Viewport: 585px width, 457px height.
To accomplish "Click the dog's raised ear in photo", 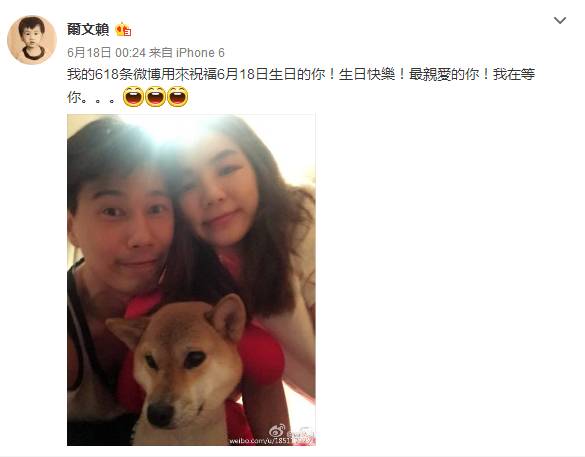I will pyautogui.click(x=228, y=317).
